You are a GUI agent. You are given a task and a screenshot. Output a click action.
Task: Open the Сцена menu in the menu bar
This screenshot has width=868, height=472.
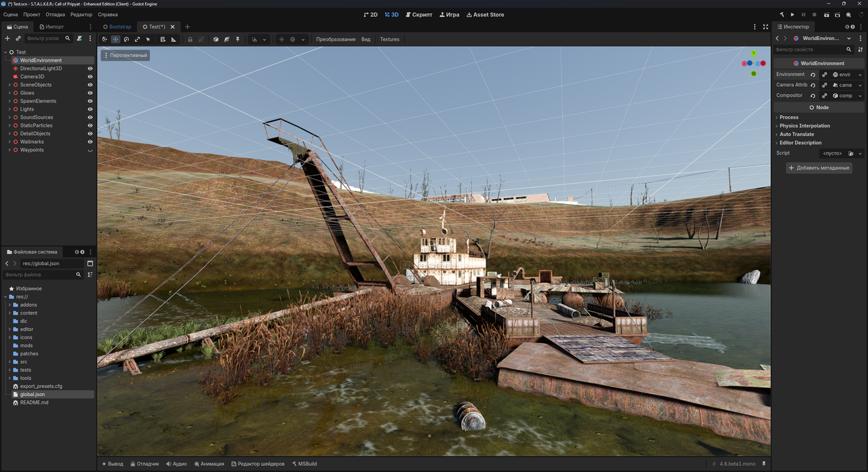coord(10,14)
